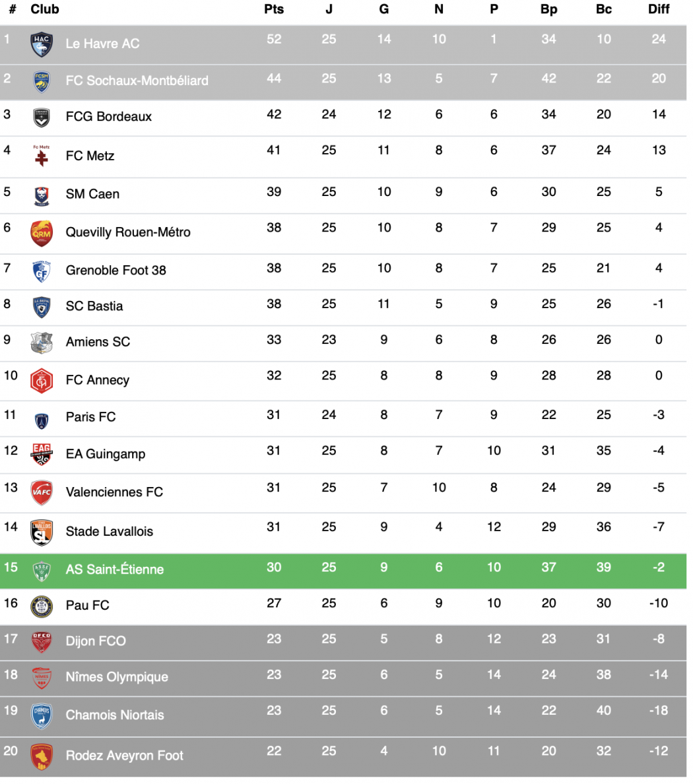Select the Nîmes Olympique team name
The width and height of the screenshot is (693, 784).
tap(117, 677)
